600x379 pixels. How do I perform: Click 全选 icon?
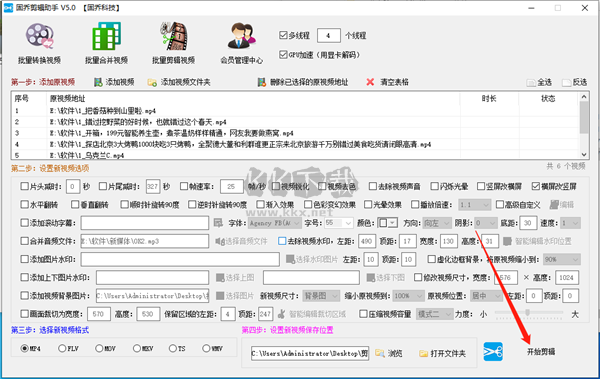[x=531, y=83]
